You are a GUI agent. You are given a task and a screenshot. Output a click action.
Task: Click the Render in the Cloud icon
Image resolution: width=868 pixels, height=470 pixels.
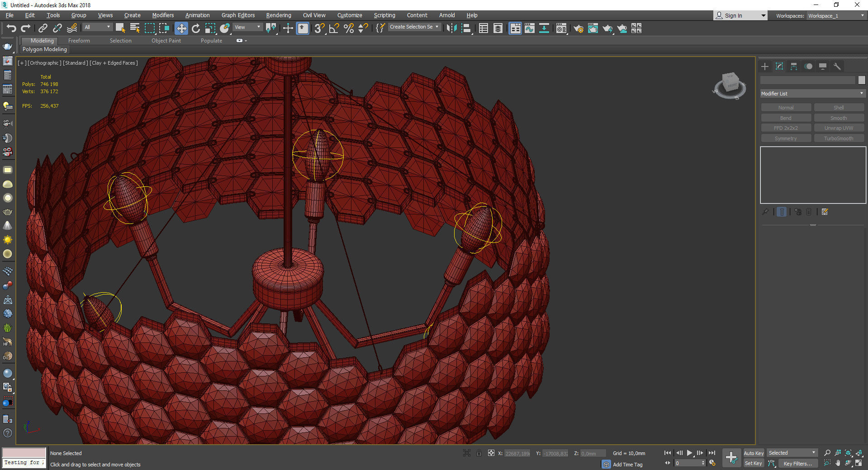pyautogui.click(x=622, y=28)
